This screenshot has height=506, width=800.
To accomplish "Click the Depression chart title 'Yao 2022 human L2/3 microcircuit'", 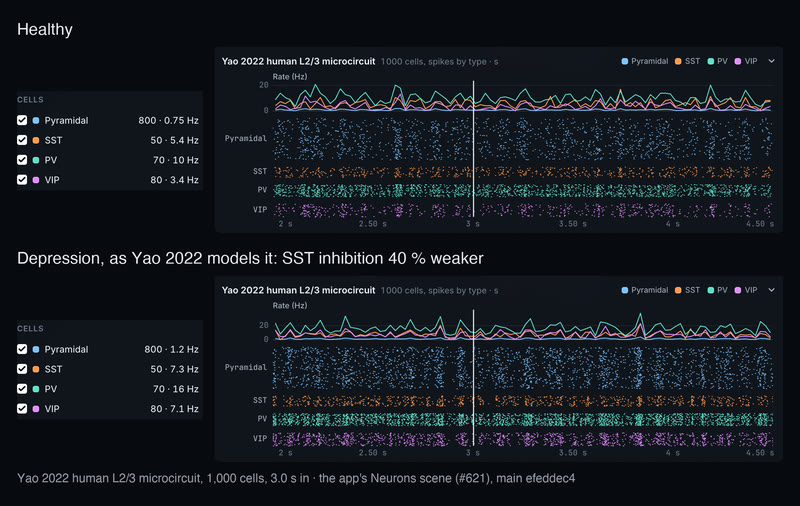I will click(298, 290).
